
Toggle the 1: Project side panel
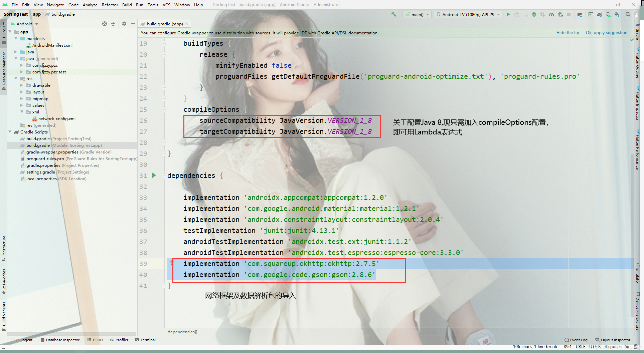click(4, 33)
